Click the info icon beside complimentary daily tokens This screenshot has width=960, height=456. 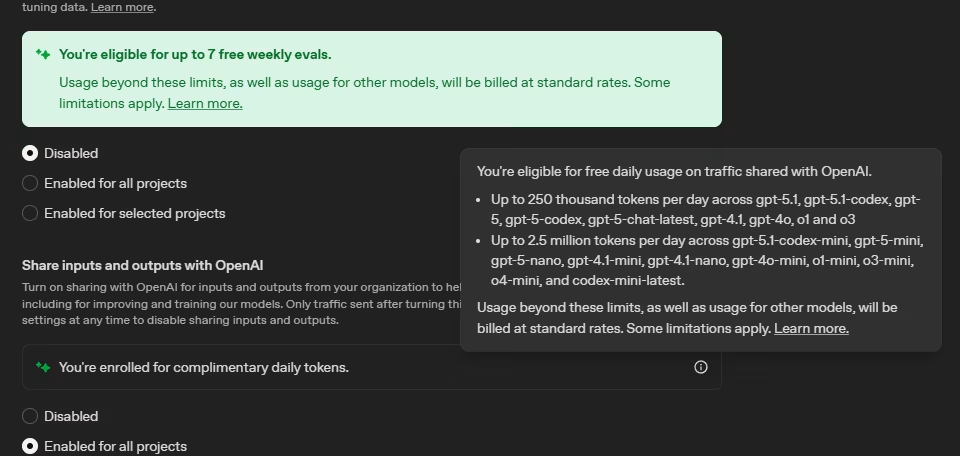pos(700,367)
